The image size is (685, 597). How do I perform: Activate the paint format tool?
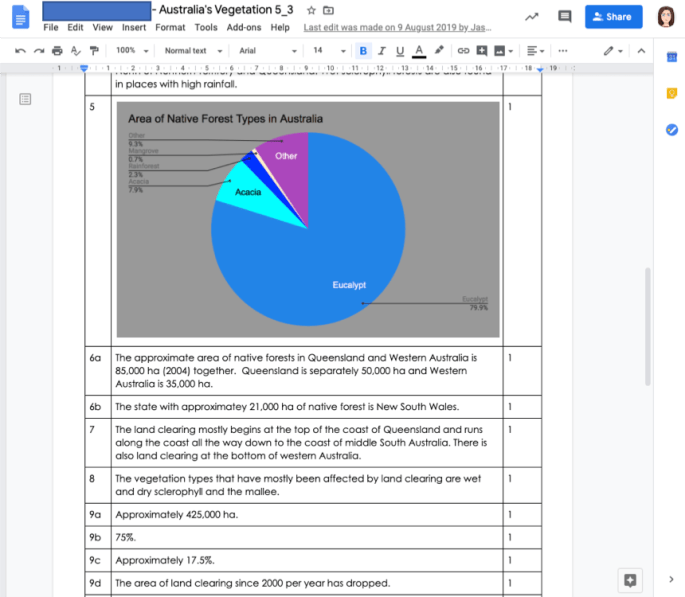94,51
